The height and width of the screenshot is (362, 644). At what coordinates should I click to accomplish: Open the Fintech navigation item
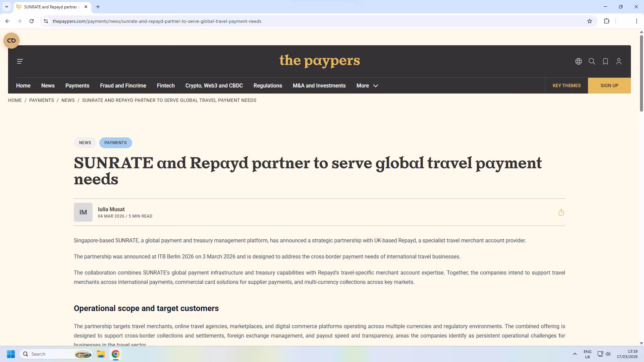point(166,86)
